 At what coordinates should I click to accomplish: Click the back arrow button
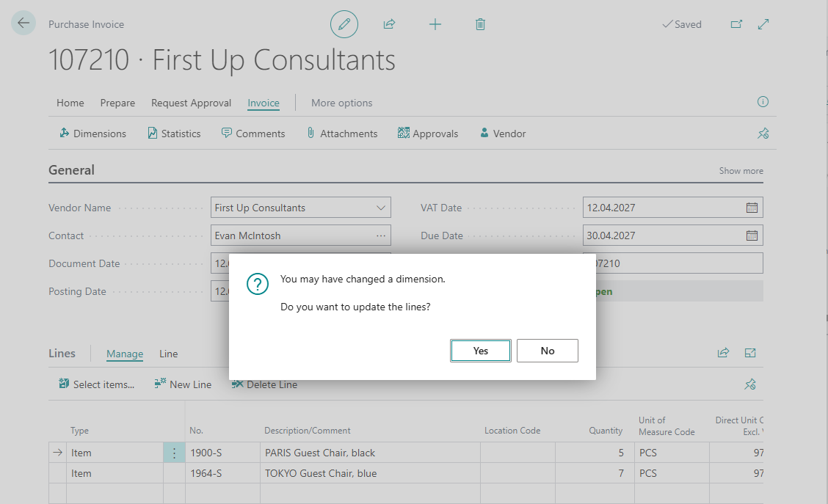[x=23, y=23]
